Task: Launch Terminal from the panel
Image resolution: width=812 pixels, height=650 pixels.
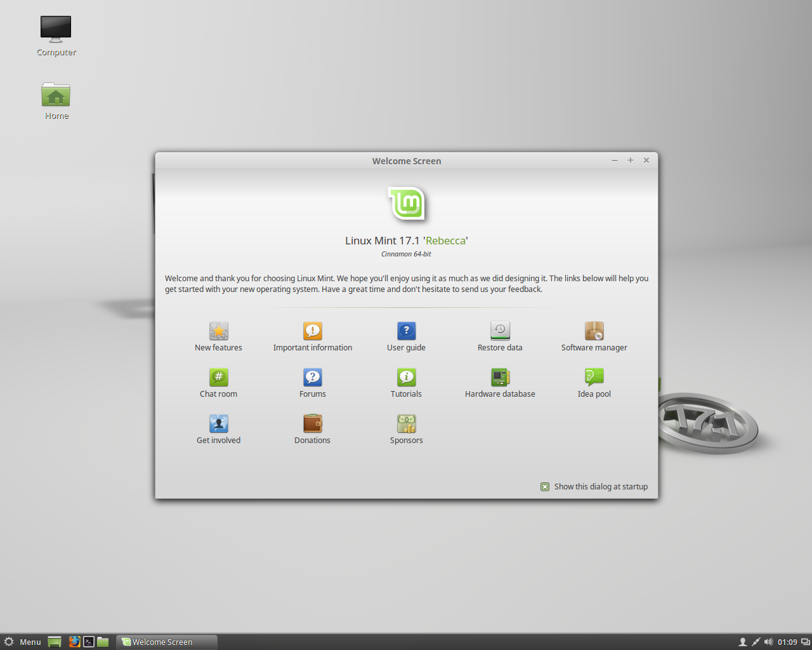Action: 89,642
